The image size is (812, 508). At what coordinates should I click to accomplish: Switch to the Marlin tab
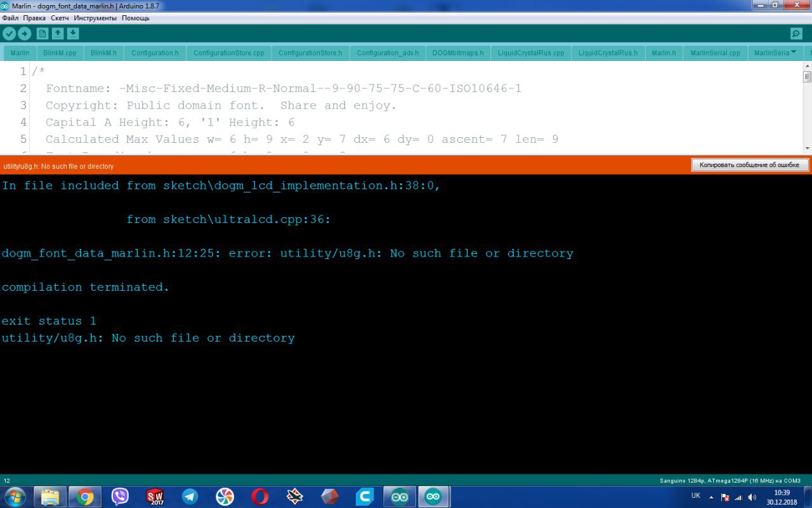20,53
